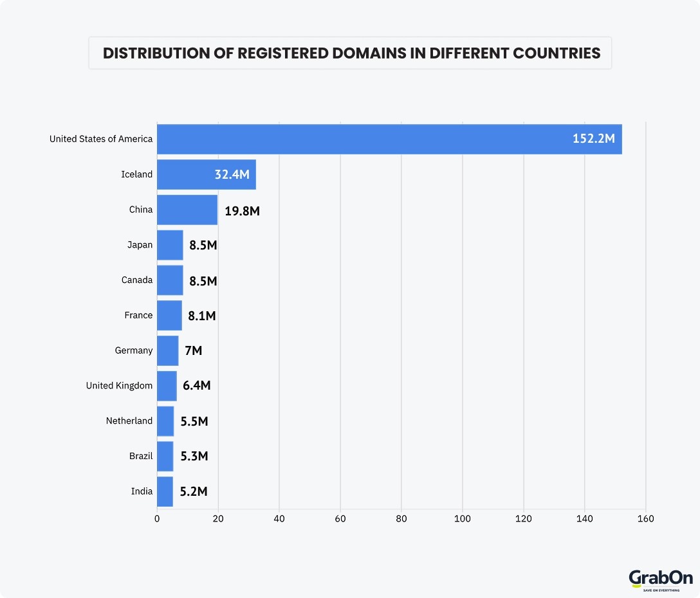Click the Germany country label
The image size is (700, 598).
coord(133,351)
